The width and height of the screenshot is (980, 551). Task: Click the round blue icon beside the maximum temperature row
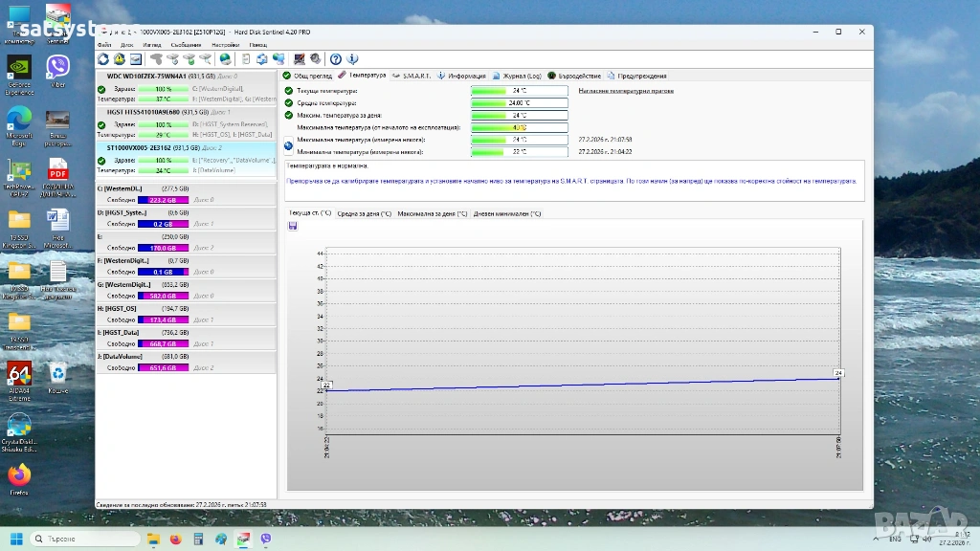[x=289, y=145]
